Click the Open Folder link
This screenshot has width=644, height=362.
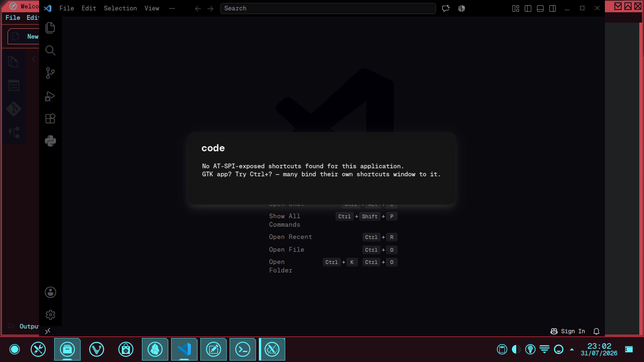point(281,266)
